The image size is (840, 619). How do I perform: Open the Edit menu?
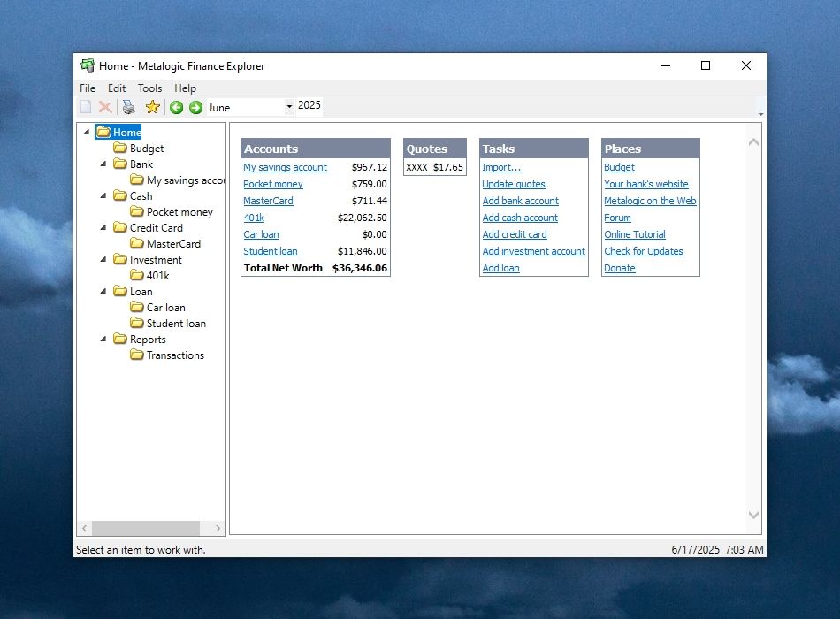coord(117,88)
